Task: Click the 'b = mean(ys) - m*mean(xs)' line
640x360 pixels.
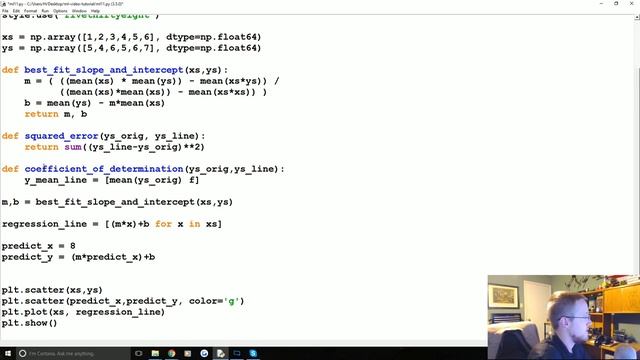Action: click(94, 103)
